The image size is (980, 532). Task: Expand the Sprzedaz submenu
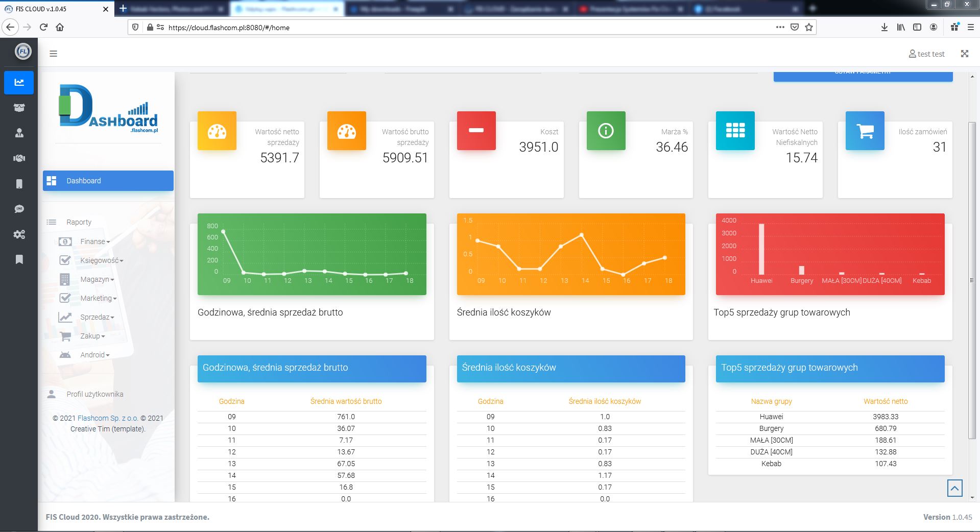97,317
